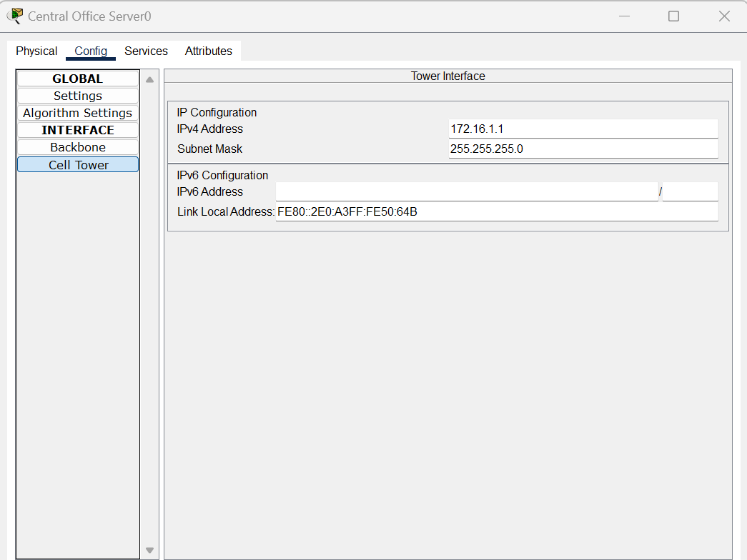Open Algorithm Settings in sidebar
This screenshot has width=747, height=560.
point(78,113)
